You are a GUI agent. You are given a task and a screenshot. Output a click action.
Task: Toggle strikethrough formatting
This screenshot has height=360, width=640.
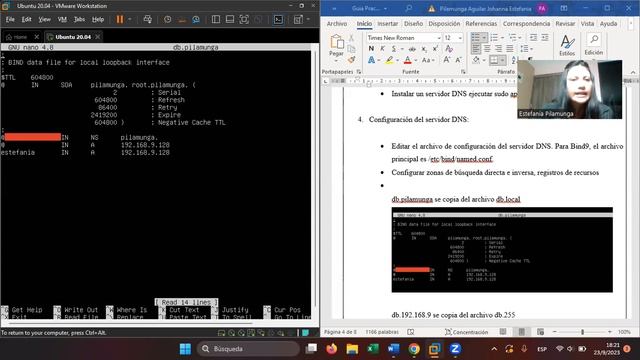click(x=412, y=49)
